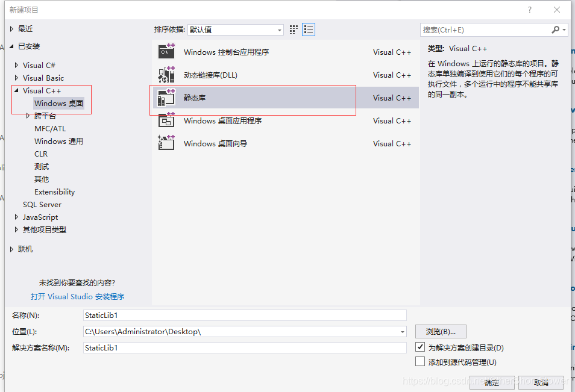Switch to medium icons list view
Screen dimensions: 575x392
(x=309, y=30)
